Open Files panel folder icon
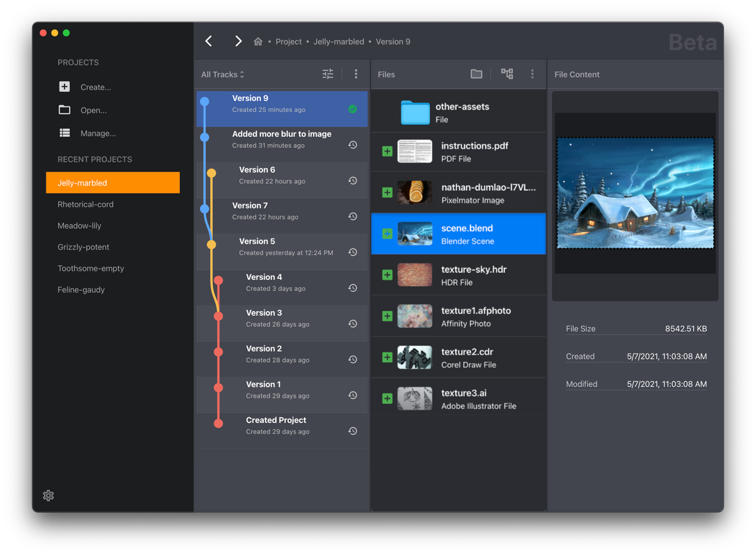This screenshot has width=756, height=555. (x=476, y=74)
